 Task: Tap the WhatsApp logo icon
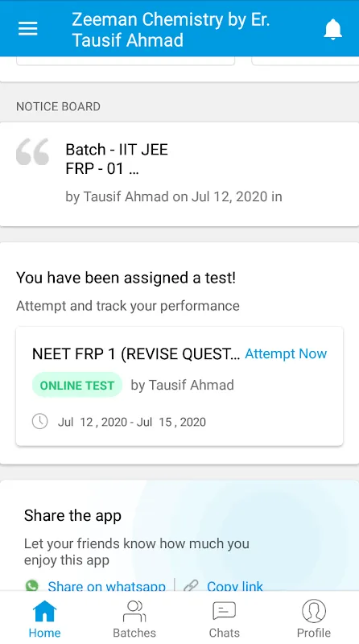click(31, 586)
